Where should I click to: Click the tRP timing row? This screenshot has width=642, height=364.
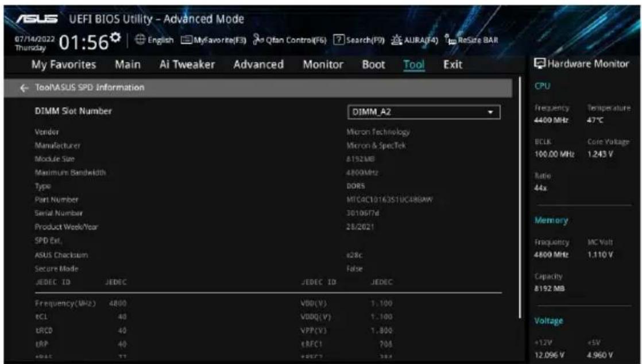coord(81,344)
